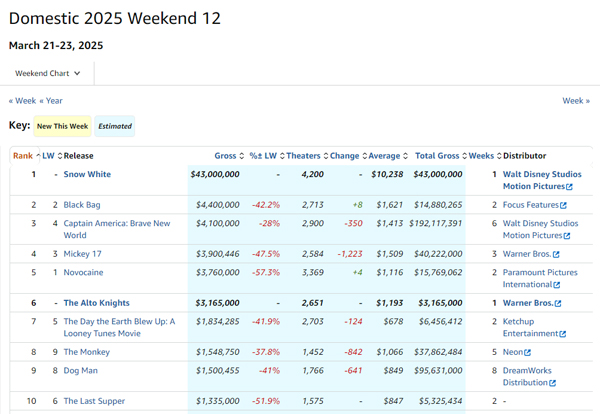Go to next week link
The width and height of the screenshot is (600, 414).
pos(576,101)
